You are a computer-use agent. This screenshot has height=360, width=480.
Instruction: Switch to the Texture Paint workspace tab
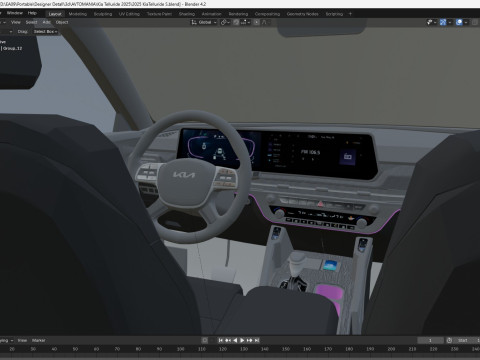pyautogui.click(x=159, y=14)
